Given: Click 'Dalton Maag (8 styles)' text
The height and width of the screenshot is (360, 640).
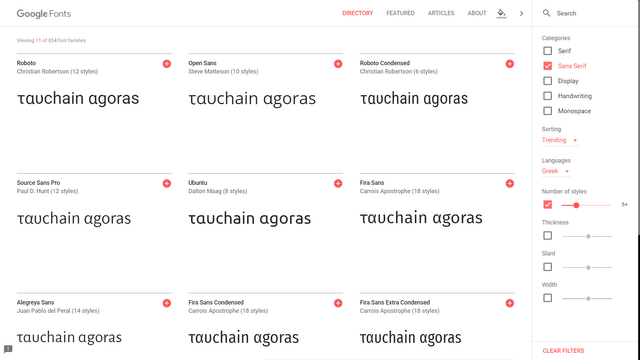Looking at the screenshot, I should coord(218,191).
